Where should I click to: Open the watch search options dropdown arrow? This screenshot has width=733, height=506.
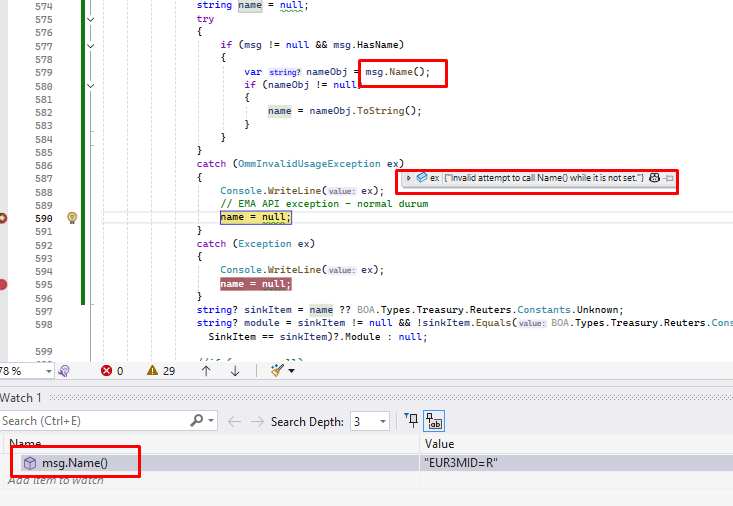(x=211, y=421)
